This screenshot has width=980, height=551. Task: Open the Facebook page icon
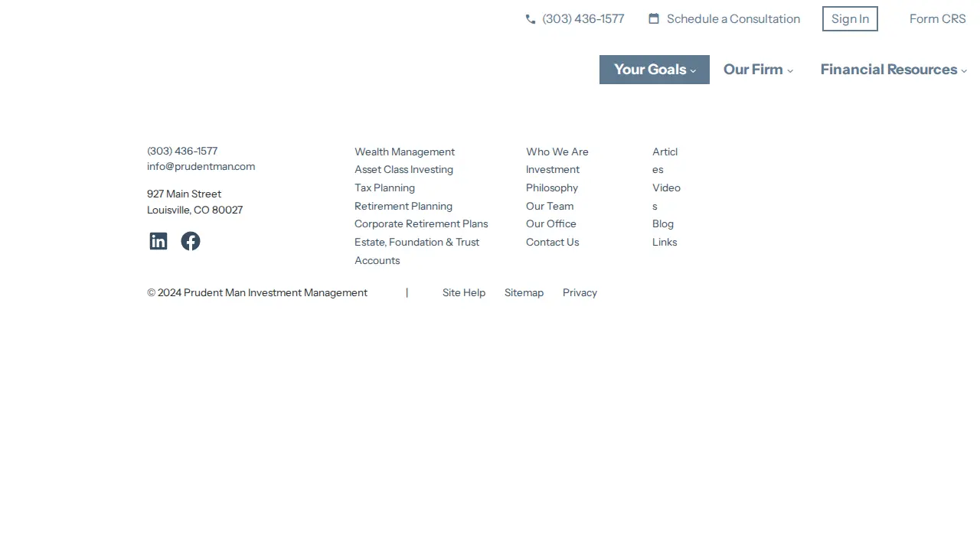point(191,241)
